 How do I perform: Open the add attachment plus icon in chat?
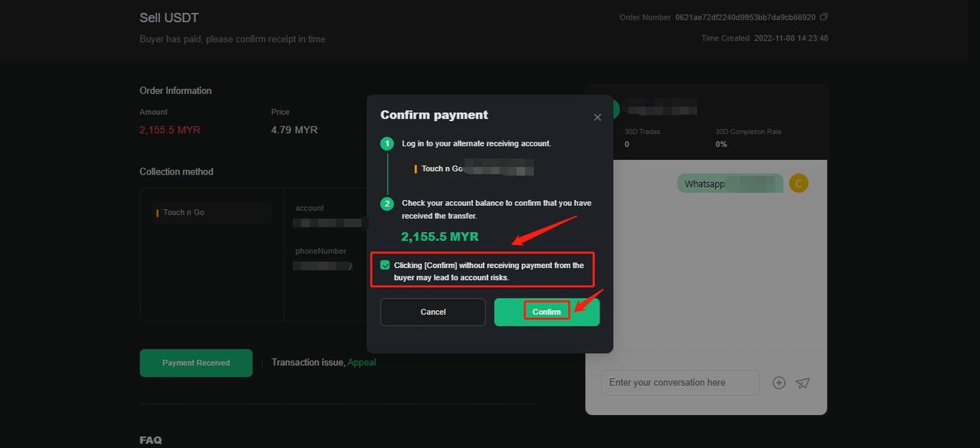point(779,383)
